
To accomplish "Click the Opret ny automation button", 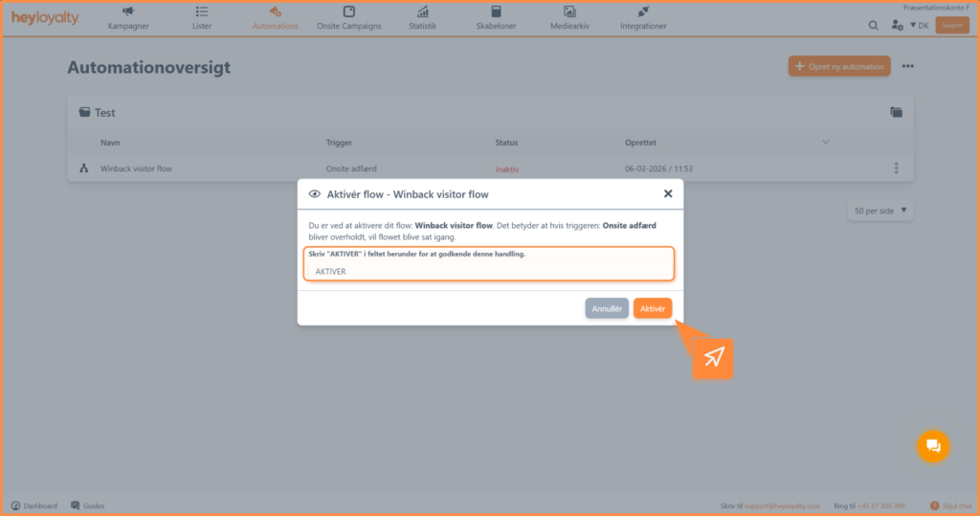I will 839,66.
